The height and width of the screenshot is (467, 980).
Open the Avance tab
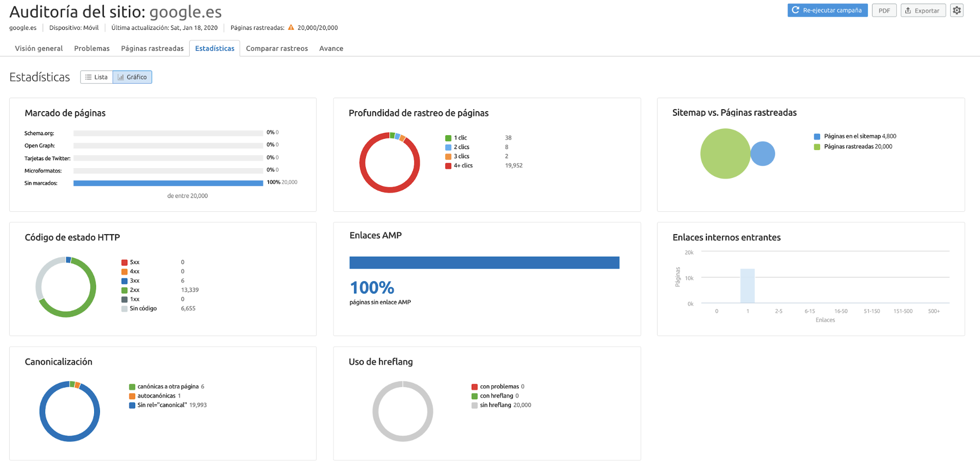click(331, 48)
